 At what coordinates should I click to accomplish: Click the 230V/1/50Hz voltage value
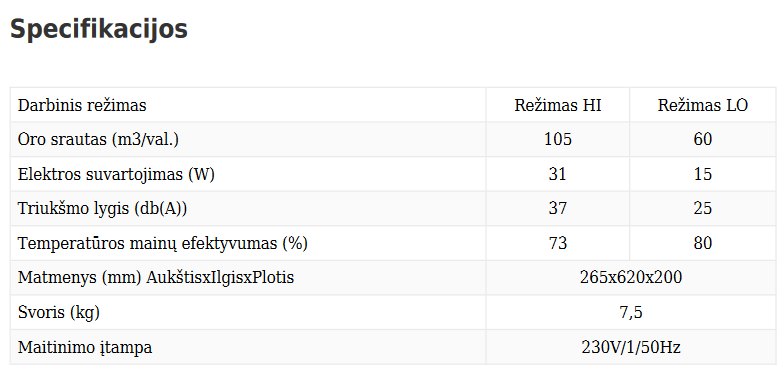click(631, 347)
